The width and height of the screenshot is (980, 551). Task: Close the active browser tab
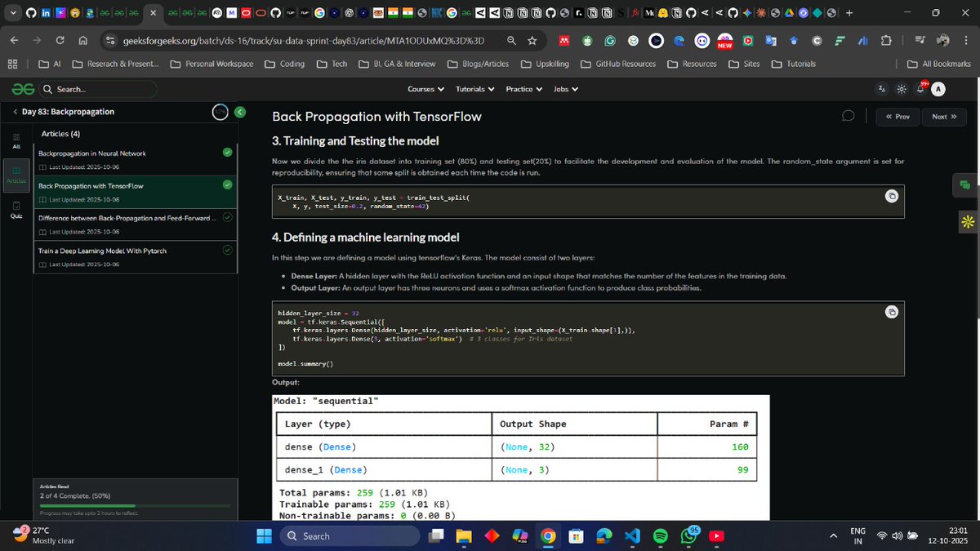point(154,12)
